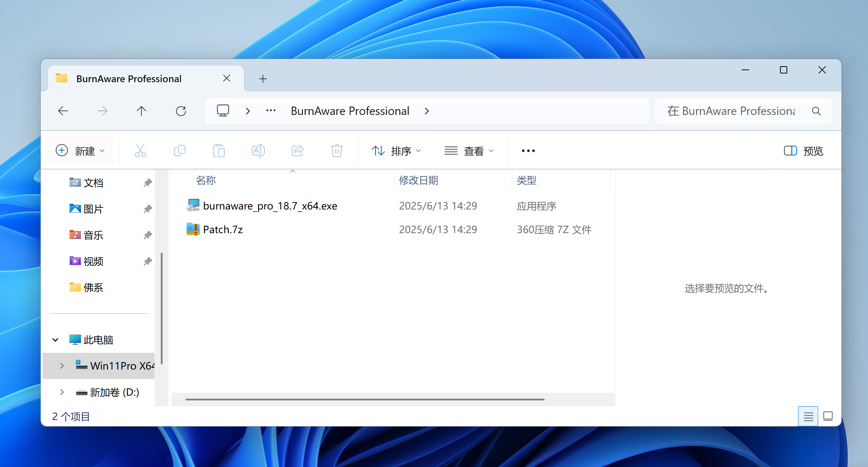Click the 新建 new button
Image resolution: width=868 pixels, height=467 pixels.
click(80, 151)
